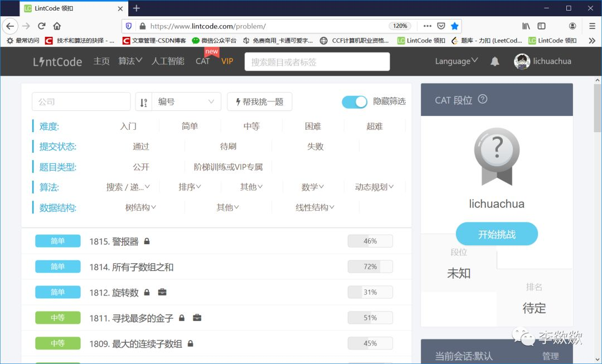This screenshot has width=602, height=364.
Task: Expand the 动态规划 algorithm dropdown
Action: (374, 187)
